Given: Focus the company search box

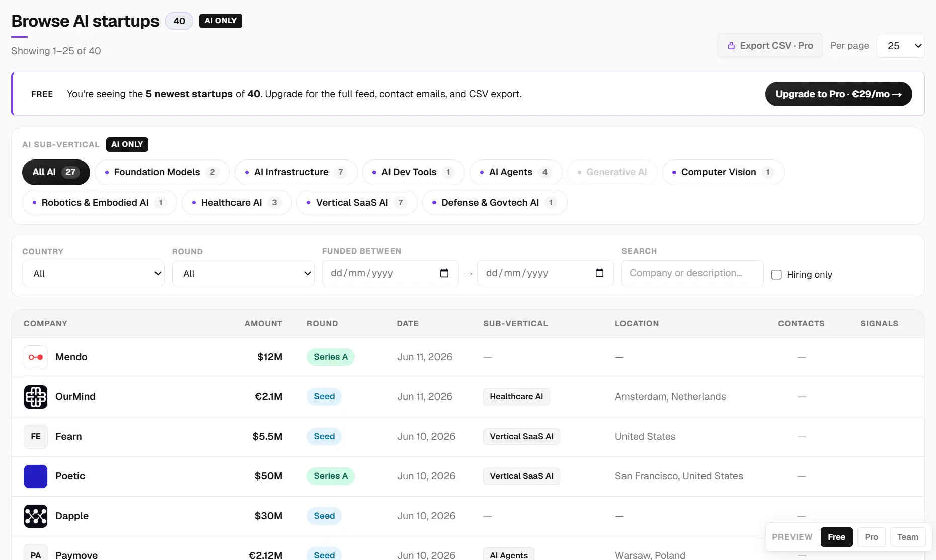Looking at the screenshot, I should pyautogui.click(x=692, y=273).
